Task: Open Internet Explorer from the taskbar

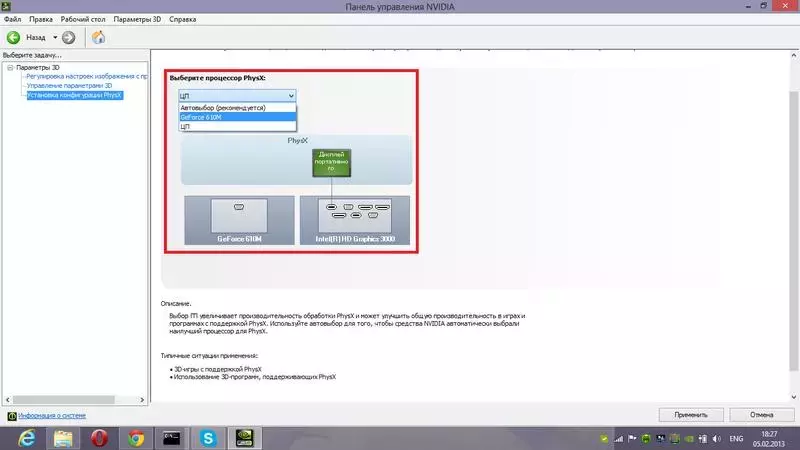Action: (27, 438)
